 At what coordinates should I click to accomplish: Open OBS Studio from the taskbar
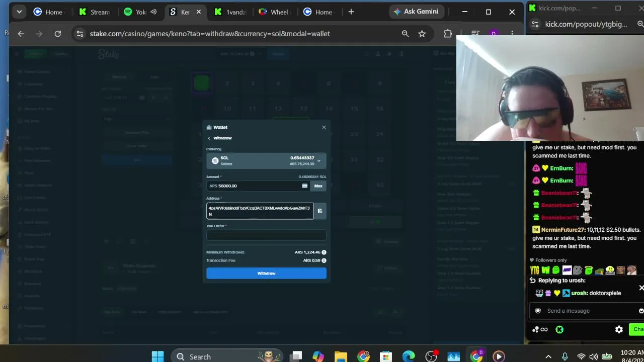[431, 356]
